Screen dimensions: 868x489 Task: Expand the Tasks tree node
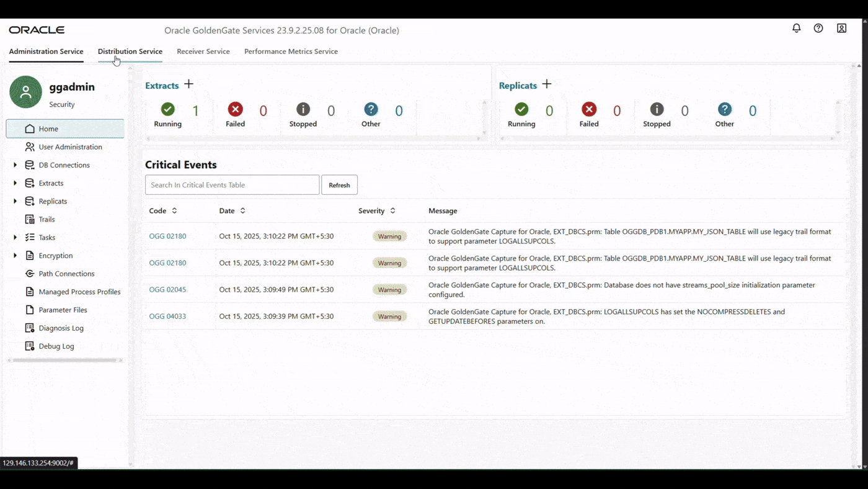(15, 237)
